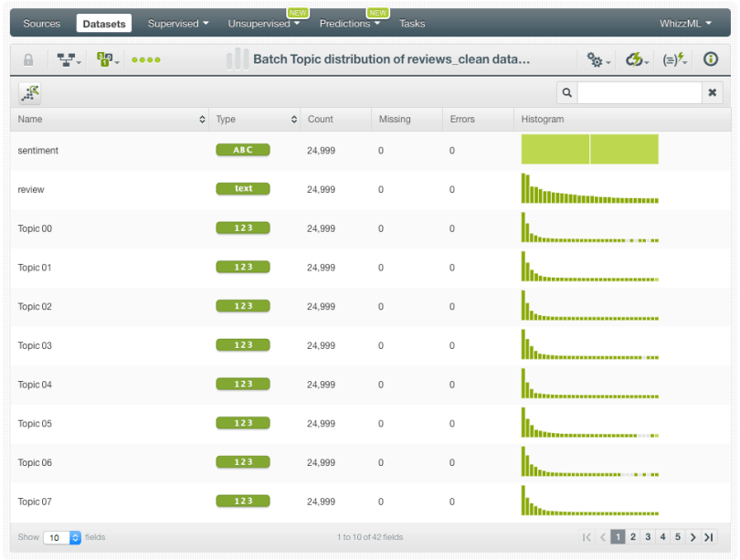Jump to page 3 of fields
This screenshot has width=740, height=560.
tap(648, 537)
